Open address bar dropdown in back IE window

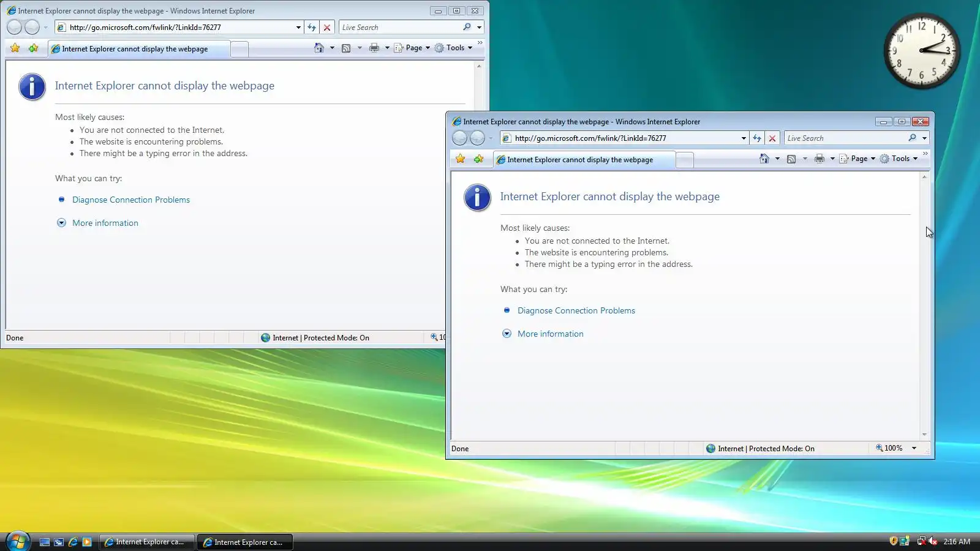tap(298, 28)
